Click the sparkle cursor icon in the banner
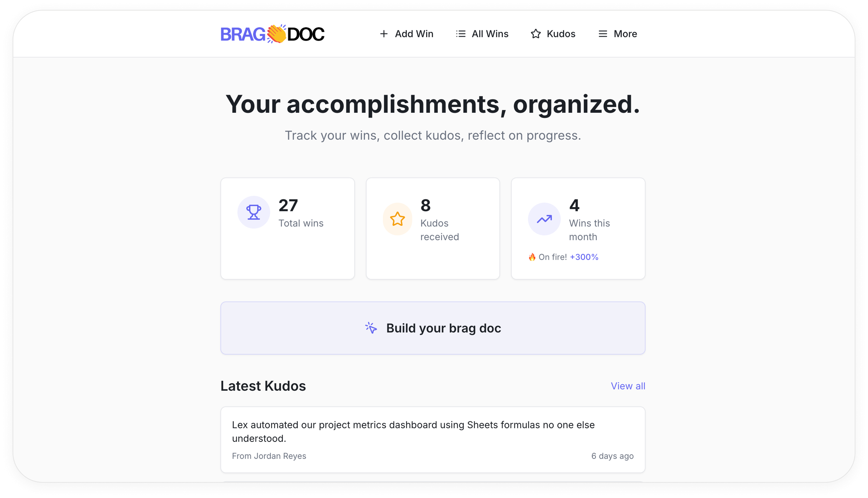Viewport: 868px width, 498px height. pyautogui.click(x=370, y=328)
